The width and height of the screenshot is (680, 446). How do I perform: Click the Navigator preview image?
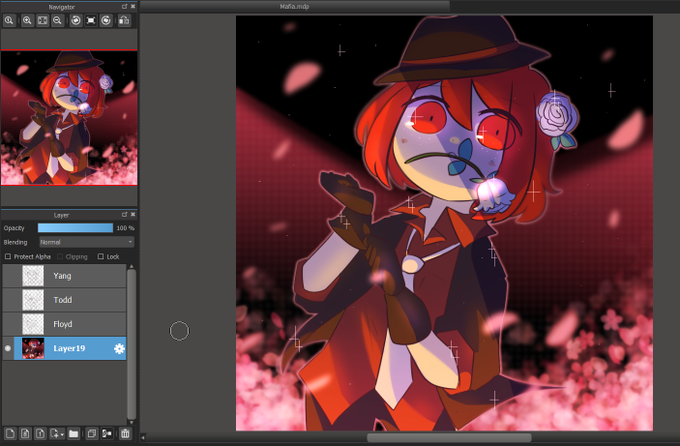click(x=69, y=118)
